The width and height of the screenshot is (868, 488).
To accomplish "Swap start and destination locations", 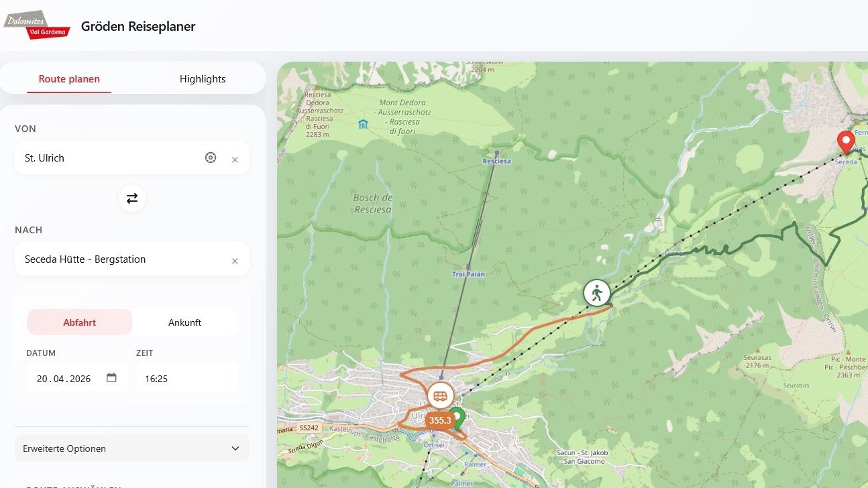I will [132, 198].
